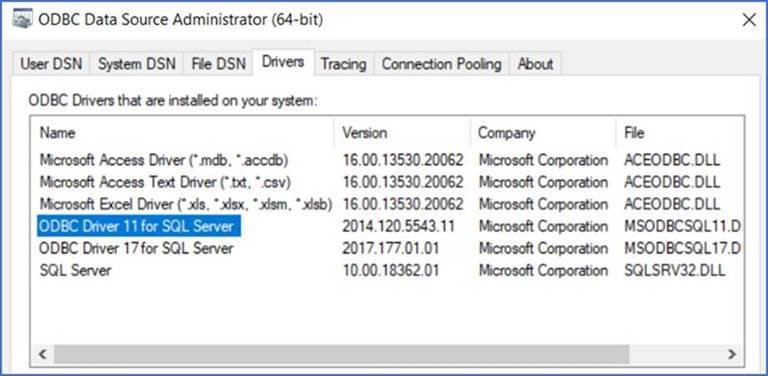Click the File column header
Screen dimensions: 768x376
[680, 133]
